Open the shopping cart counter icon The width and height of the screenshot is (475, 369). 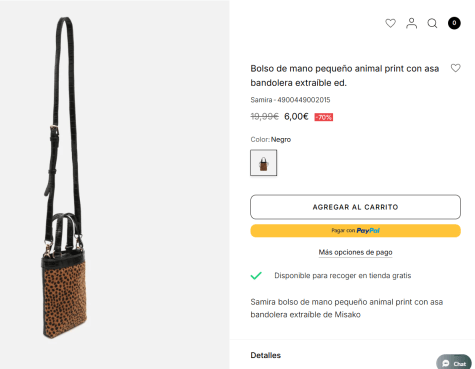(x=454, y=23)
